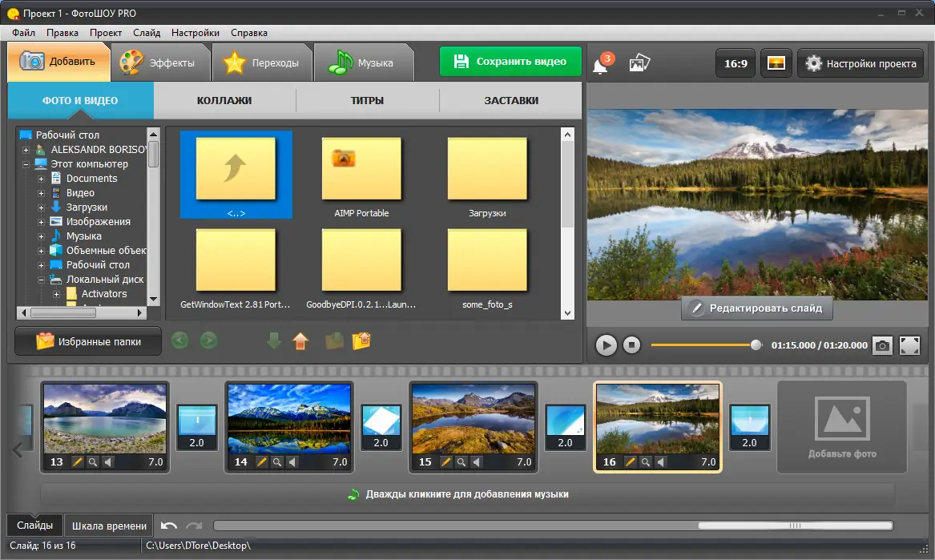The image size is (935, 560).
Task: Click the speaker icon on slide 13
Action: coord(108,461)
